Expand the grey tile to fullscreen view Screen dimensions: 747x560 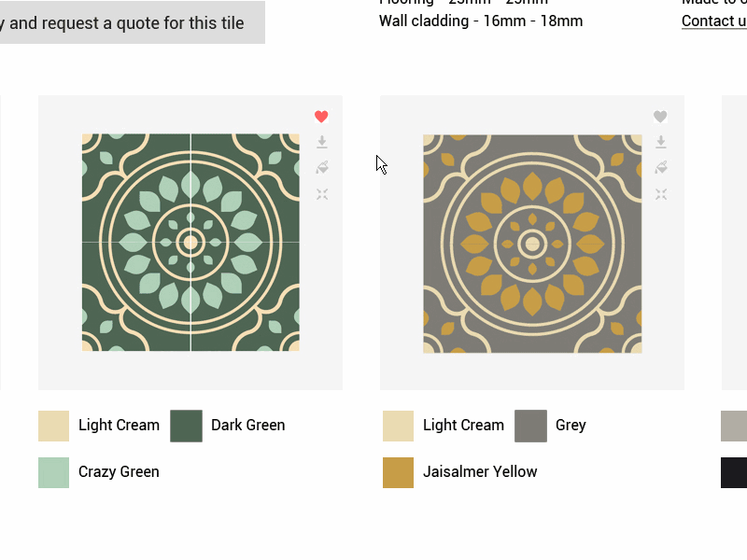coord(660,194)
